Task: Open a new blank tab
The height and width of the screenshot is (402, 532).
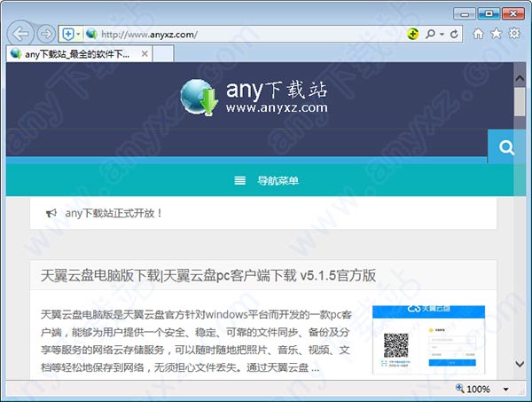Action: 163,54
